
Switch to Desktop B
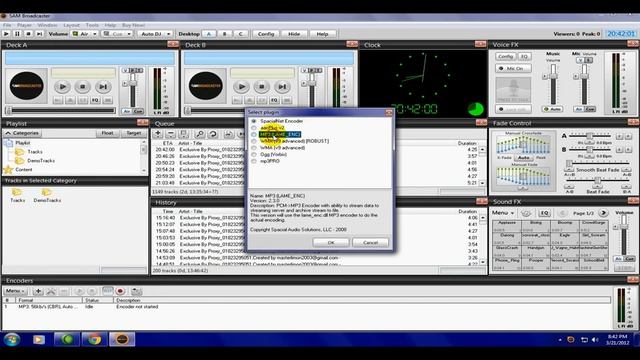tap(224, 34)
